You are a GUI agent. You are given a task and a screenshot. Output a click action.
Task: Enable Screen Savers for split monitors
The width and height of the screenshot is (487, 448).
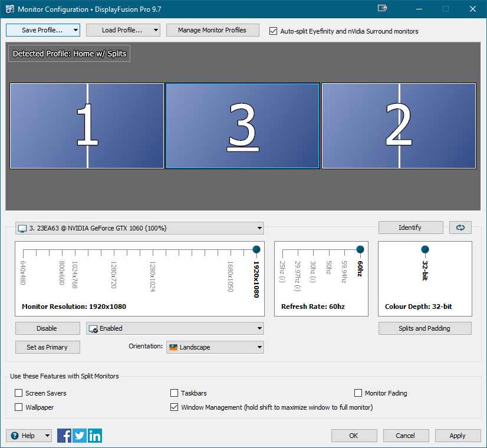coord(19,393)
